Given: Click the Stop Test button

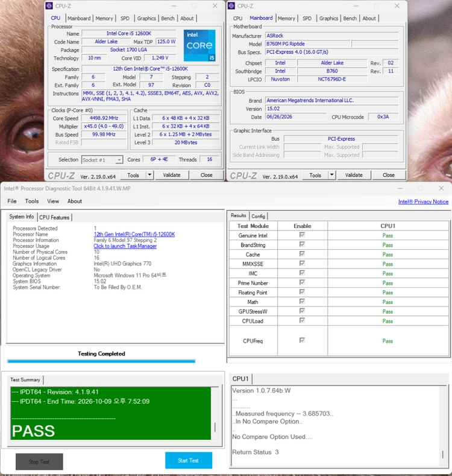Looking at the screenshot, I should point(39,462).
